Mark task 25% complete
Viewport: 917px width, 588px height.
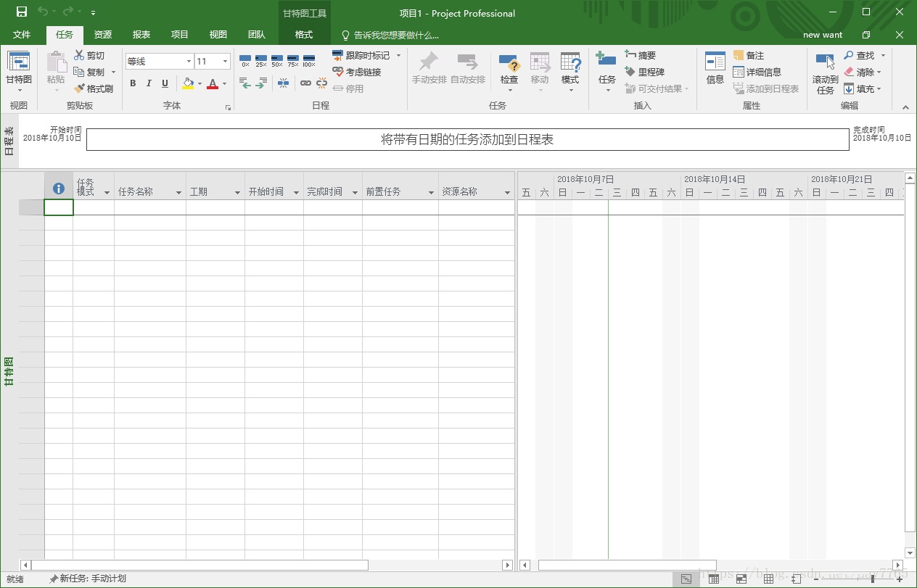coord(261,60)
